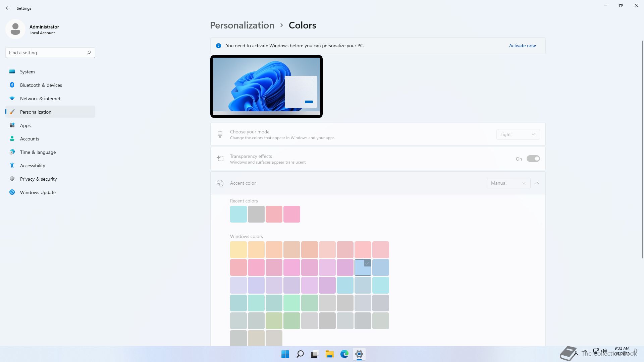Click the Activate now link
The width and height of the screenshot is (644, 362).
tap(522, 46)
